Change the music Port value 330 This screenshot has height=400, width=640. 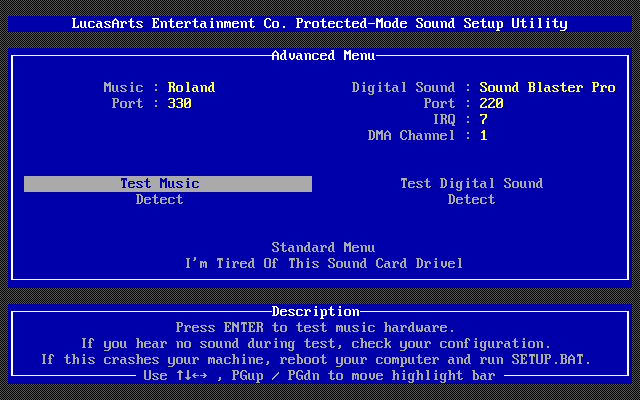tap(180, 104)
